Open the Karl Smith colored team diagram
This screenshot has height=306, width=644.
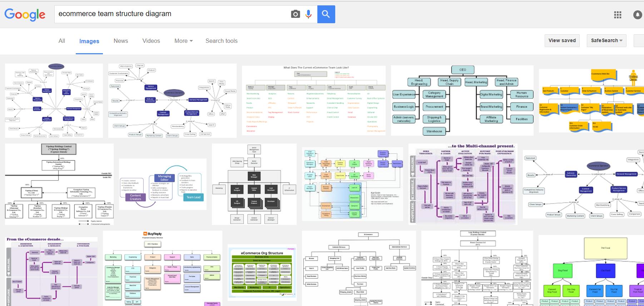point(352,184)
